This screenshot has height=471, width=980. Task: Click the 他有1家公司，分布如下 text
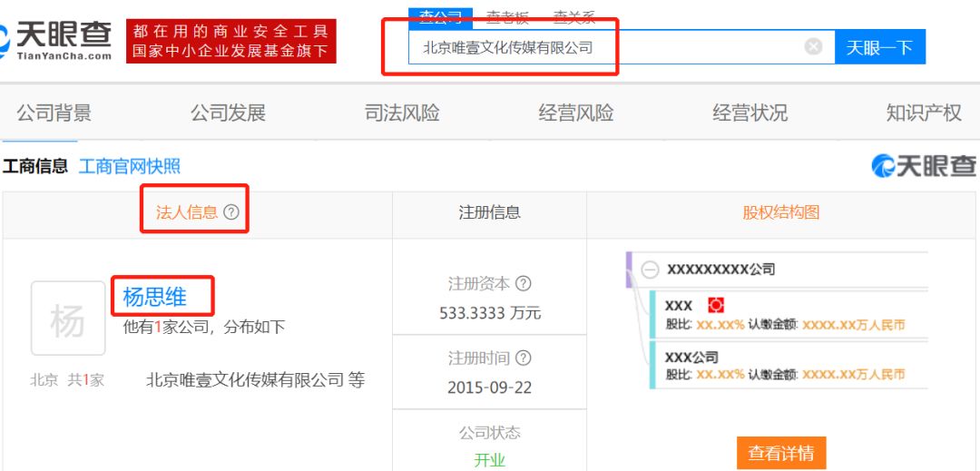click(204, 326)
